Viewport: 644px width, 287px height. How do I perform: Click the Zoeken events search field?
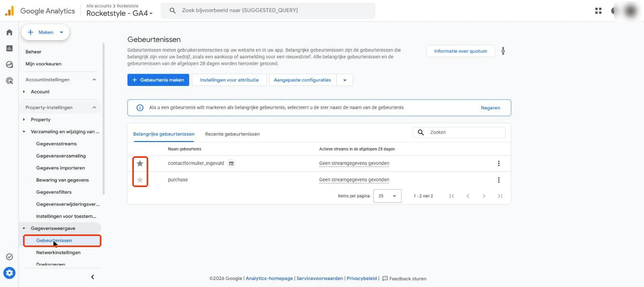click(459, 132)
